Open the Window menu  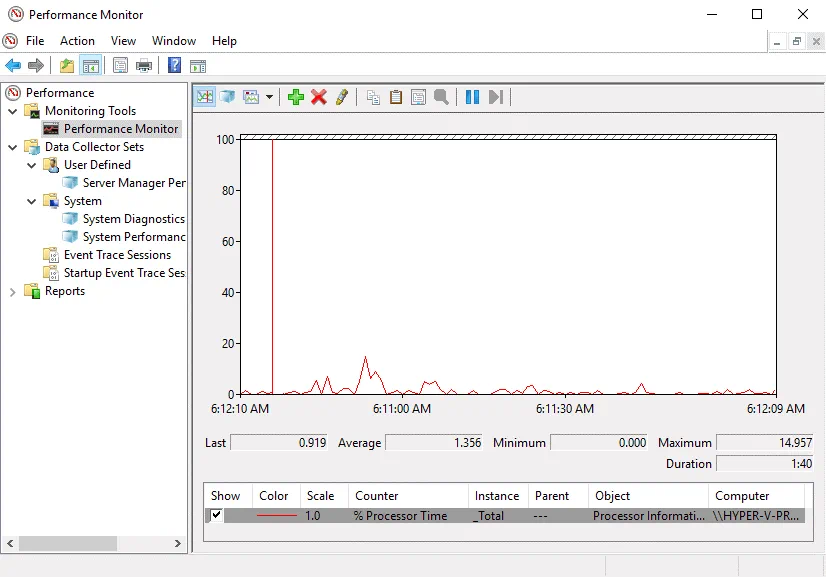click(173, 41)
